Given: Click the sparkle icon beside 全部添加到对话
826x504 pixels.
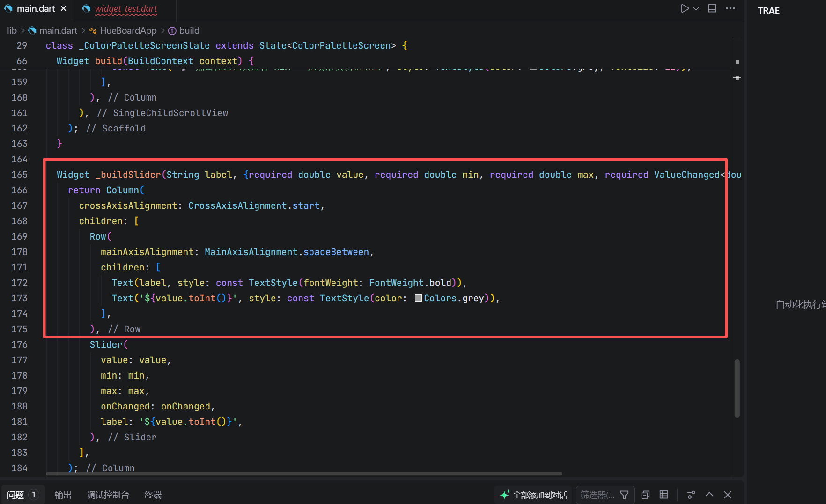Looking at the screenshot, I should click(x=505, y=495).
